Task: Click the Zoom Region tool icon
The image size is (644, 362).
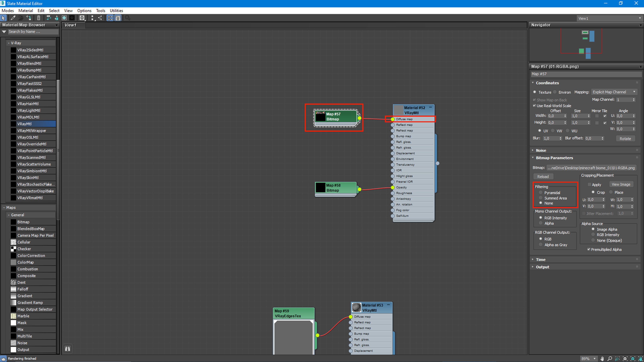Action: pos(617,358)
